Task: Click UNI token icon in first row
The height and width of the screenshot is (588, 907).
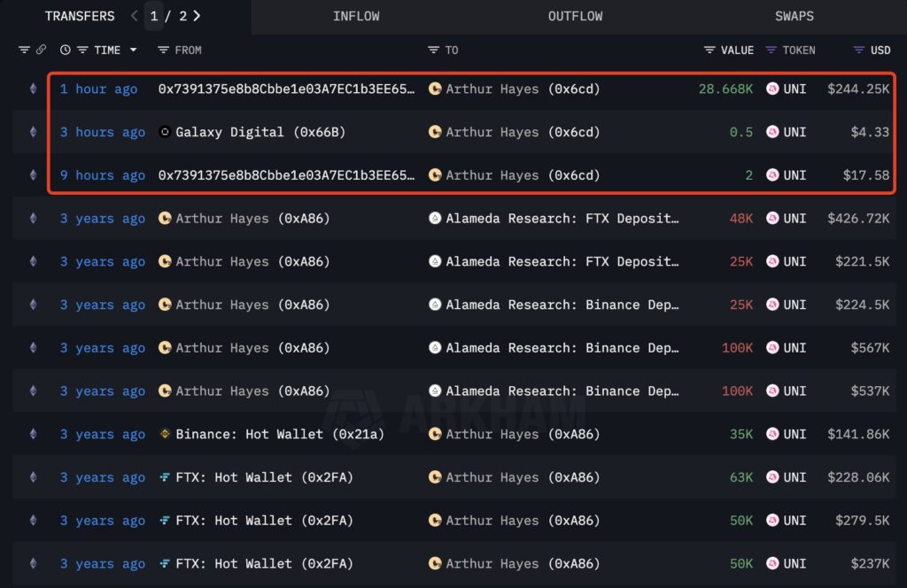Action: click(772, 89)
